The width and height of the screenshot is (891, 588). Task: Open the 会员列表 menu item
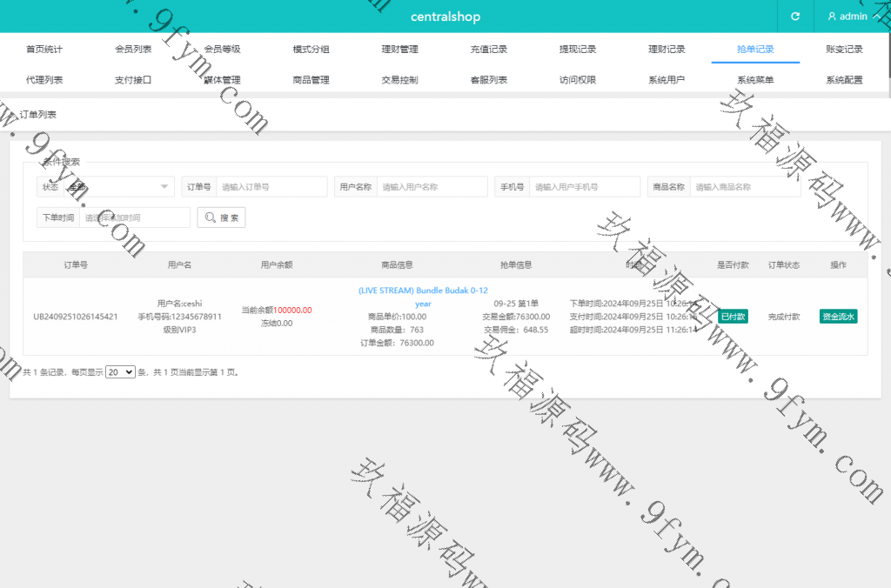[133, 50]
